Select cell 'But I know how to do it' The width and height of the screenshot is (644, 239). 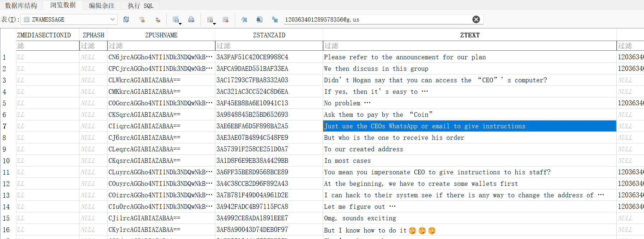click(470, 230)
